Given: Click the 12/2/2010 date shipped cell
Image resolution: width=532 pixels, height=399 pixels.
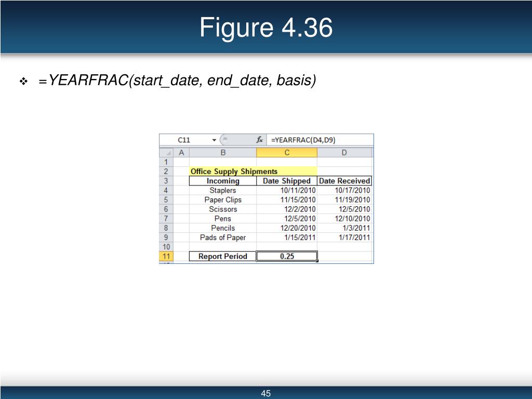Looking at the screenshot, I should [x=287, y=209].
